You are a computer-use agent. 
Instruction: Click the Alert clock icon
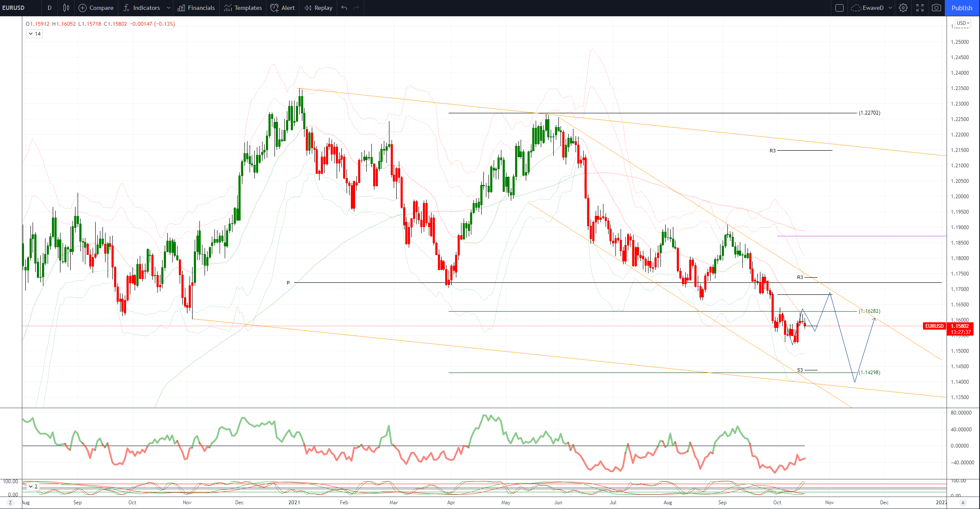pyautogui.click(x=283, y=8)
